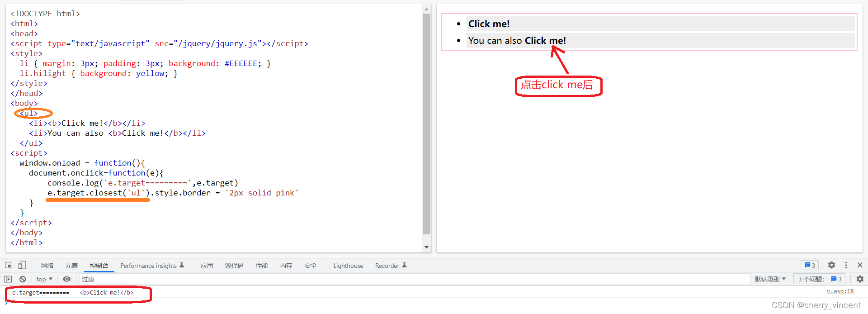
Task: Click the code editor's scrollbar thumb
Action: [x=426, y=124]
